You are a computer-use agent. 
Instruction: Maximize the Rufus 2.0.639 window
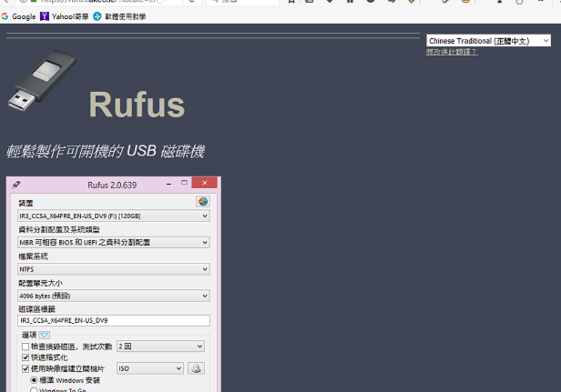click(x=184, y=183)
